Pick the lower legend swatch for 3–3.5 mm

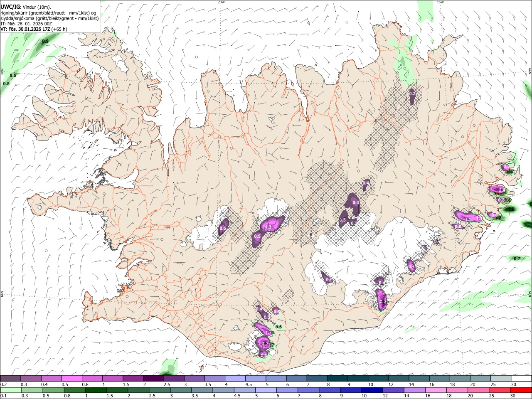pos(180,390)
